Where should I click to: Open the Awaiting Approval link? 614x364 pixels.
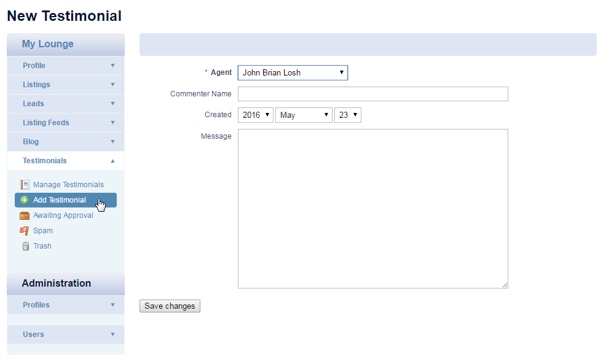(63, 215)
